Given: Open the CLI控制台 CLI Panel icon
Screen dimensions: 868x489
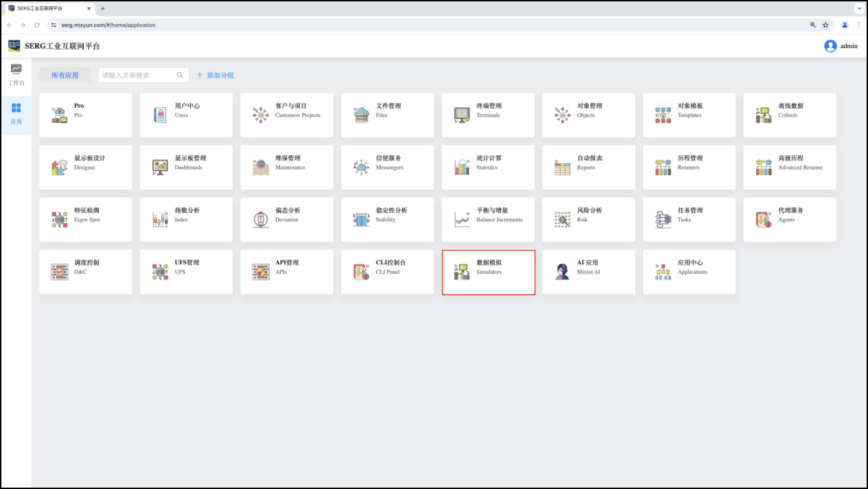Looking at the screenshot, I should (x=361, y=272).
